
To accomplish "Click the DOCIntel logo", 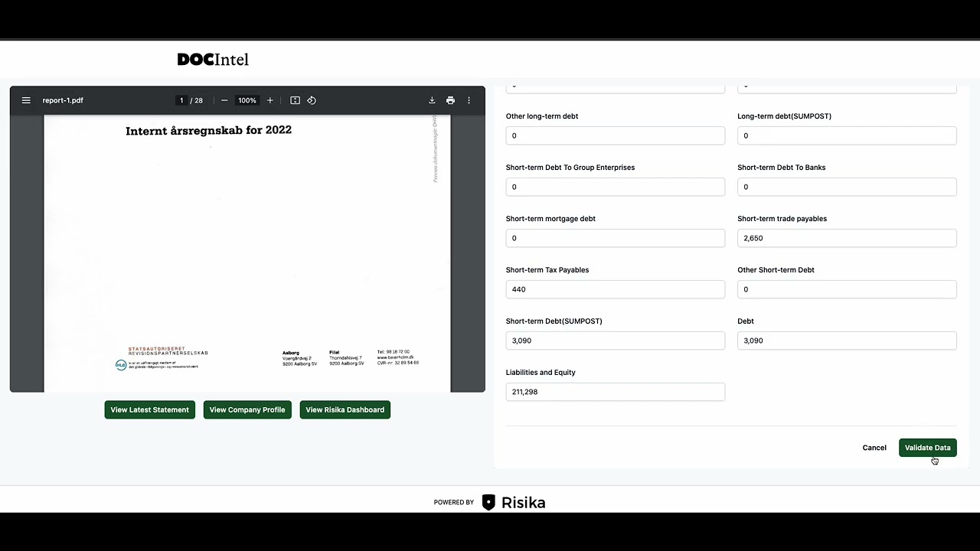I will [x=213, y=59].
